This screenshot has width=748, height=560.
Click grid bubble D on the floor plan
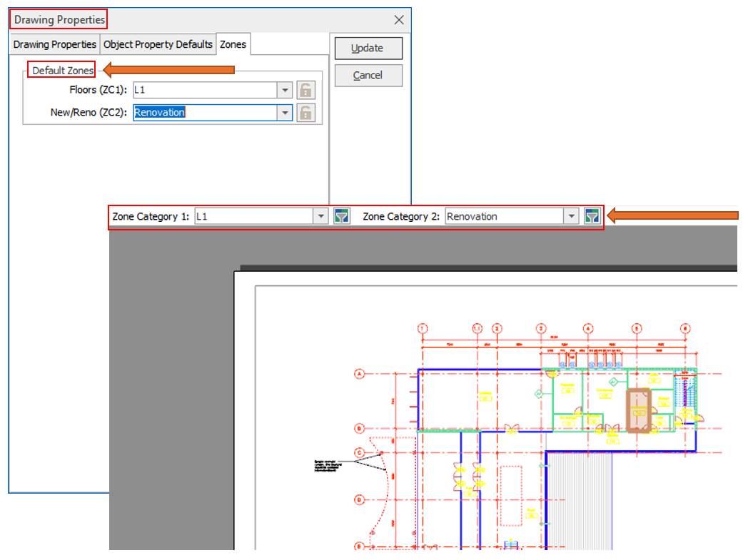click(x=359, y=500)
